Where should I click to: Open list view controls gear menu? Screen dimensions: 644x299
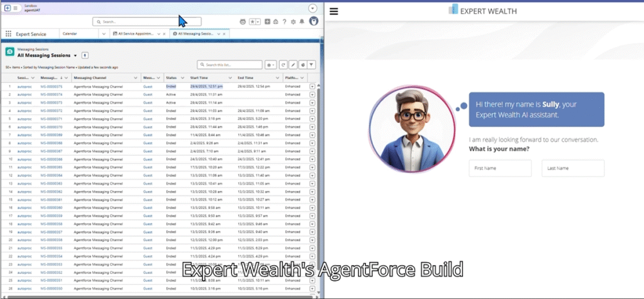(270, 65)
